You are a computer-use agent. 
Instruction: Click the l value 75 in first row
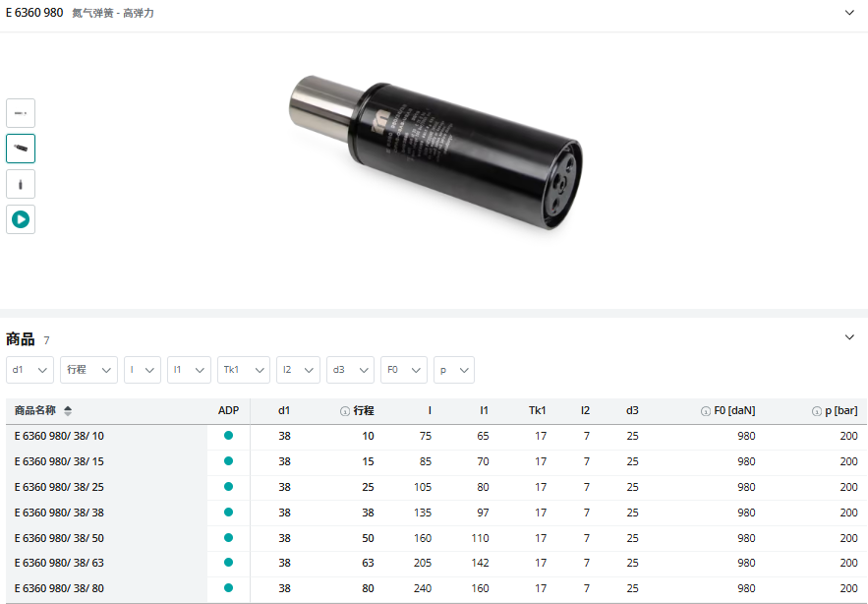[x=425, y=436]
